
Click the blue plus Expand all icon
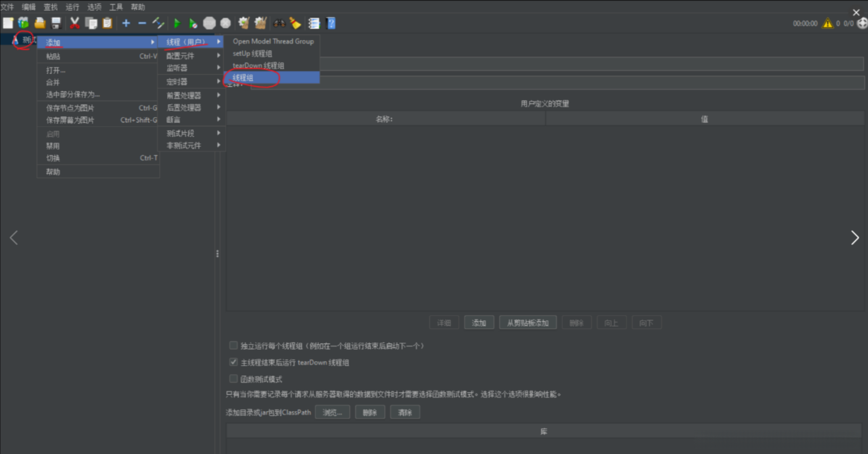(x=126, y=23)
